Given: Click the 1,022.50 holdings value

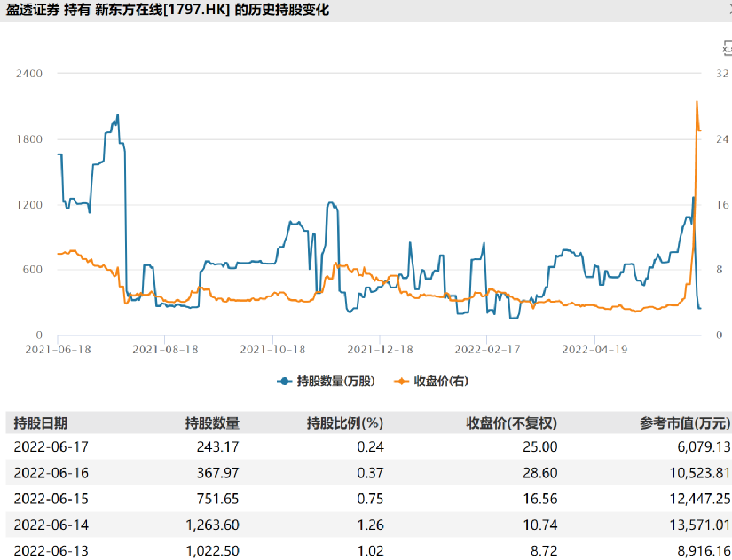Looking at the screenshot, I should [x=212, y=551].
